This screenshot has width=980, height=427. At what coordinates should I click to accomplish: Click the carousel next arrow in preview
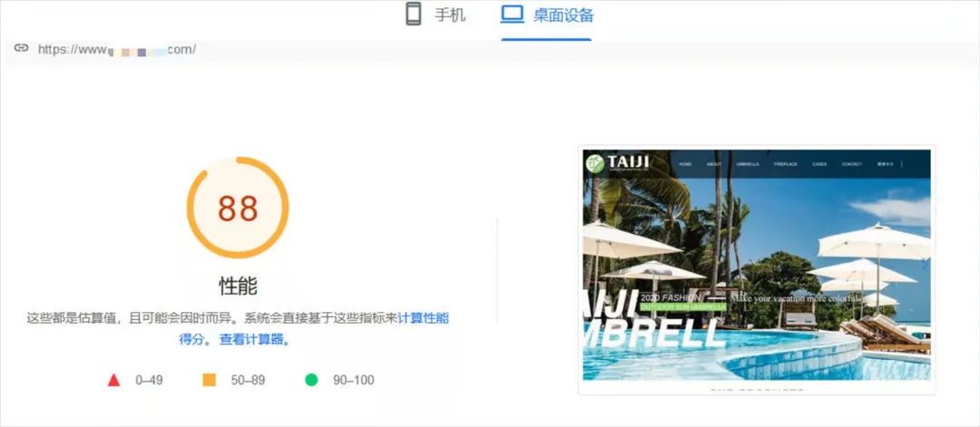(925, 266)
